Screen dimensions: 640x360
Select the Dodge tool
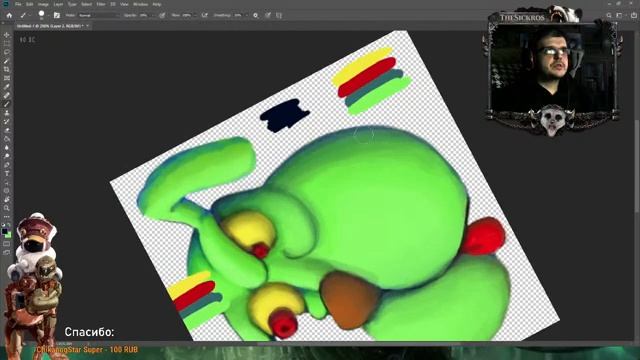click(x=7, y=156)
